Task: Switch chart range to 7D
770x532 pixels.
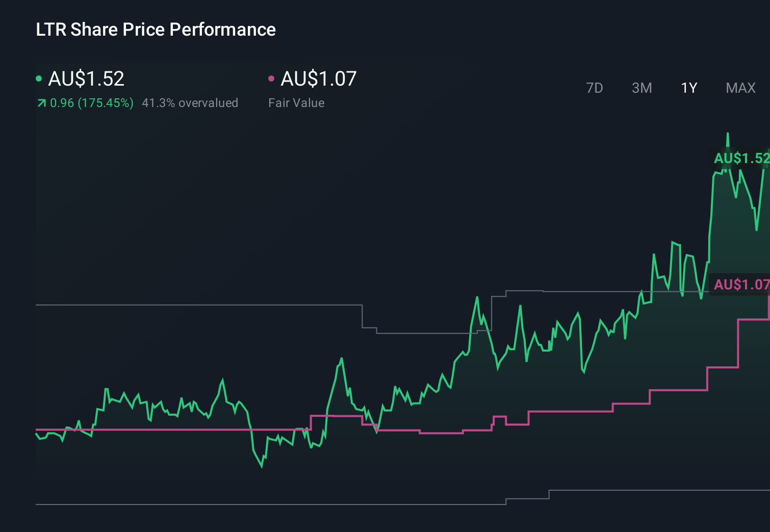Action: pyautogui.click(x=594, y=88)
